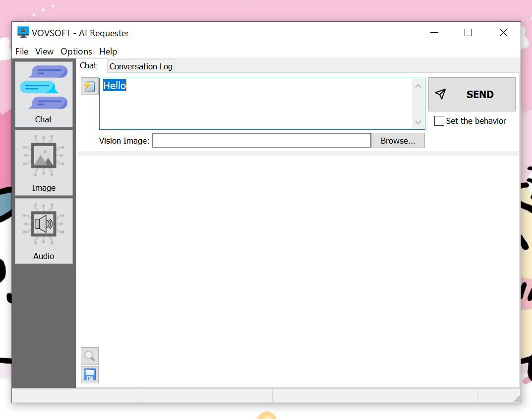Click inside the Vision Image path field
The width and height of the screenshot is (532, 419).
[261, 140]
